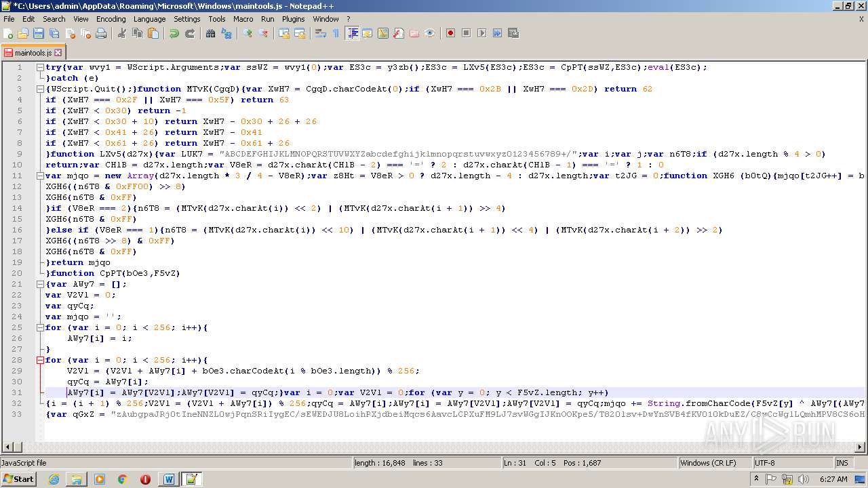Start macro recording with red dot
868x488 pixels.
coord(451,33)
